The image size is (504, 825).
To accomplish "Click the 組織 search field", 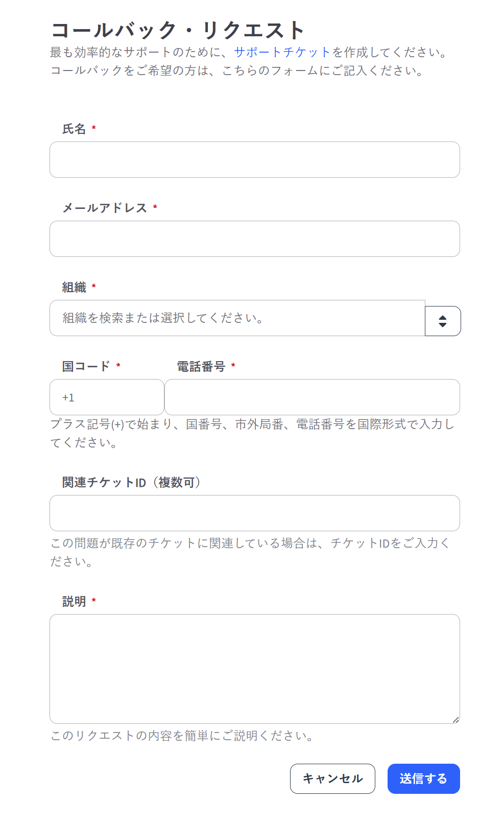I will point(237,318).
